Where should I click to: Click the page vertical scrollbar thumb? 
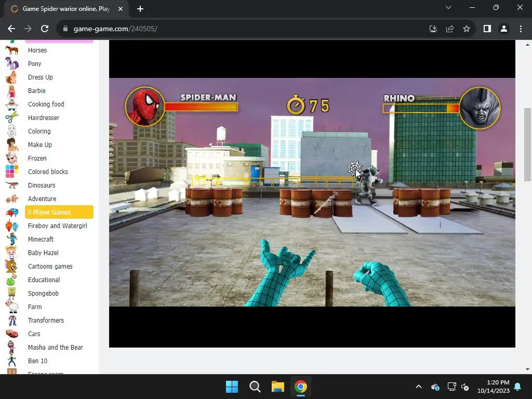527,145
